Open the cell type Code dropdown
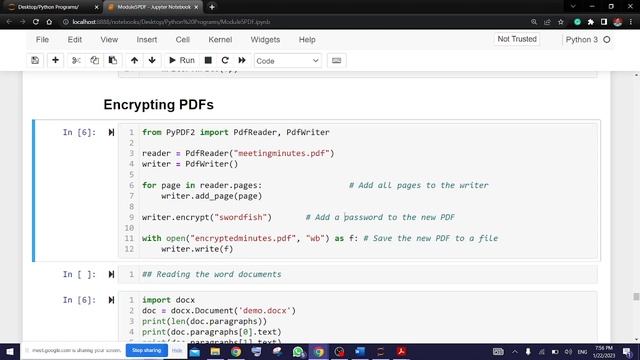 click(287, 61)
